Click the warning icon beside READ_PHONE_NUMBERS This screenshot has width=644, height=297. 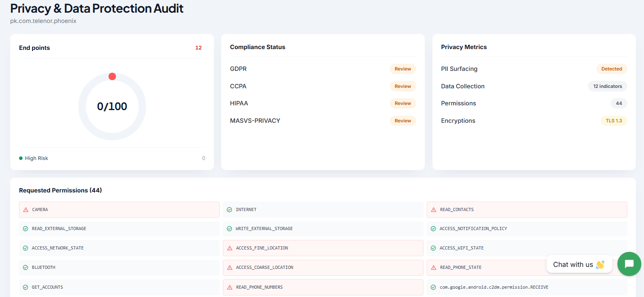[230, 287]
